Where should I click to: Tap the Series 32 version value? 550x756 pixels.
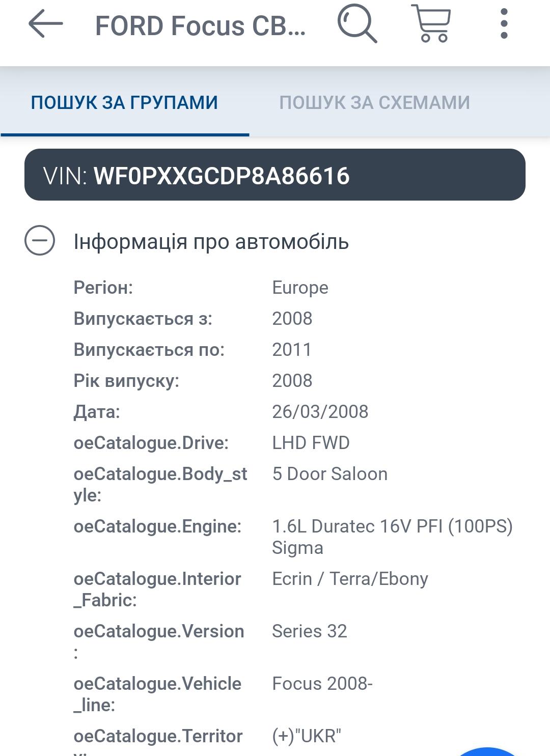pos(309,631)
